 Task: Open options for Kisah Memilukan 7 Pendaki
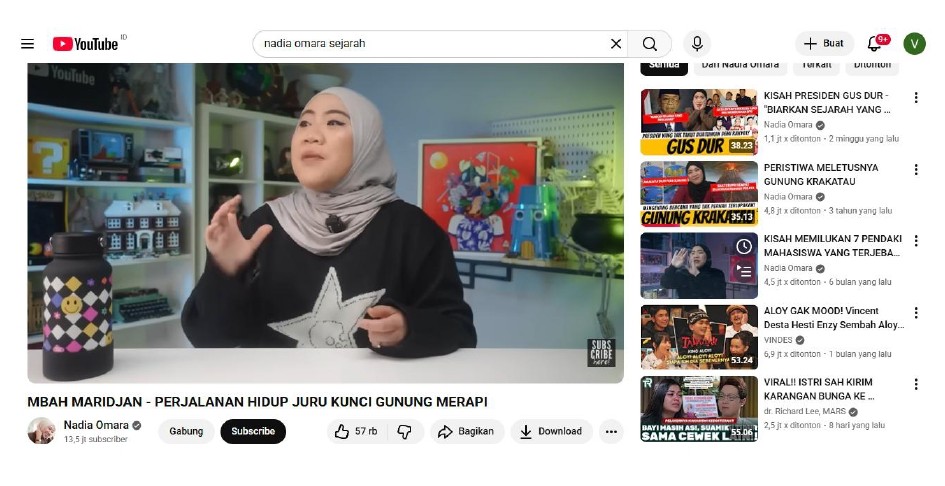pos(916,241)
